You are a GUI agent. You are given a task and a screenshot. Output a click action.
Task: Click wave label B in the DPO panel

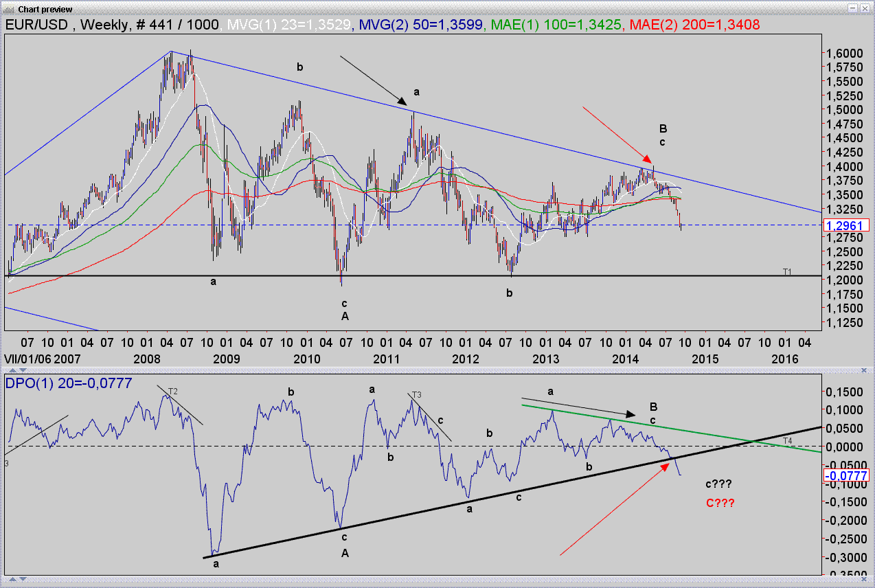point(653,405)
